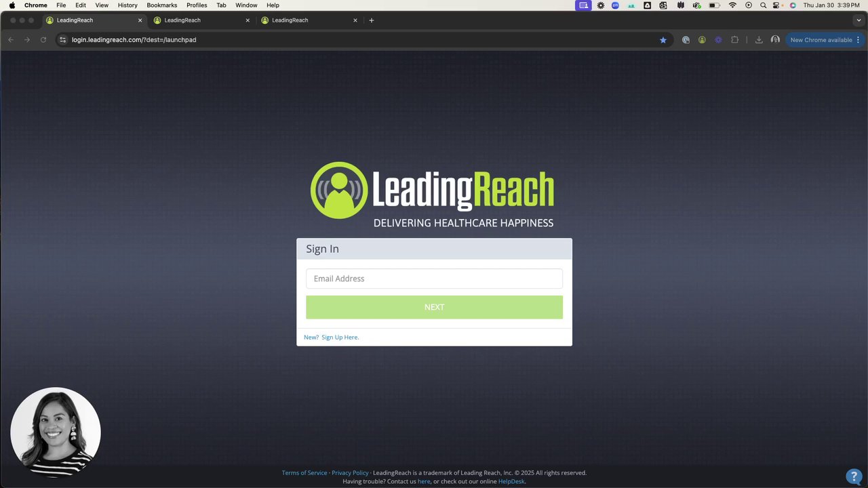
Task: Open the Edit menu
Action: pos(81,5)
